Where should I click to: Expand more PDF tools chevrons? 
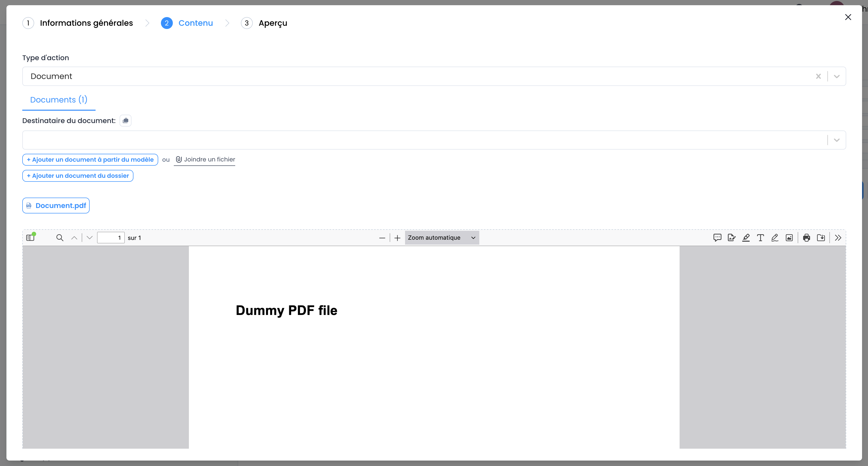tap(838, 237)
